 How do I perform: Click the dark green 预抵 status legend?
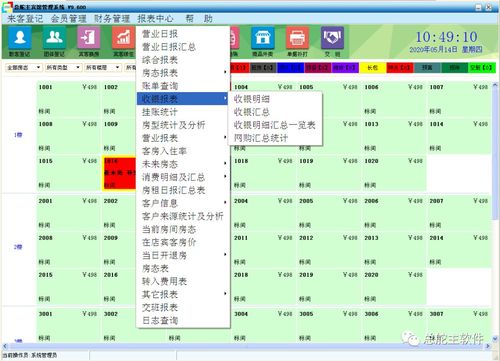[454, 68]
